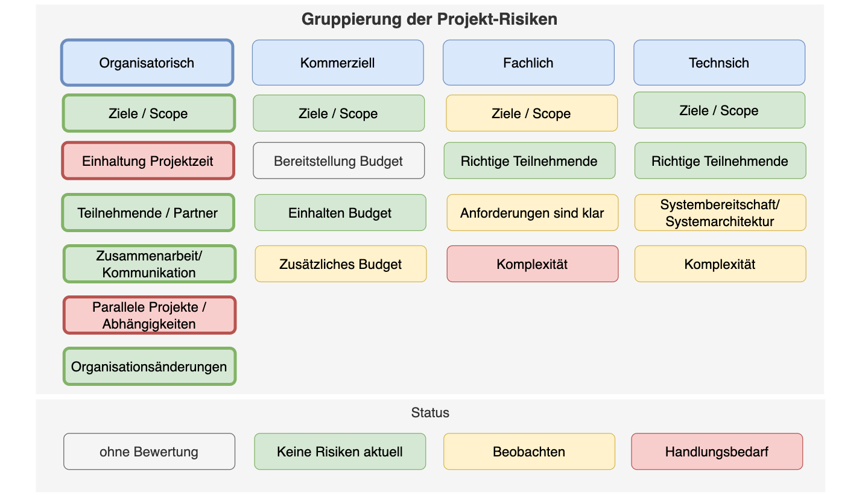868x495 pixels.
Task: Click the Zusätzliches Budget box
Action: [341, 264]
